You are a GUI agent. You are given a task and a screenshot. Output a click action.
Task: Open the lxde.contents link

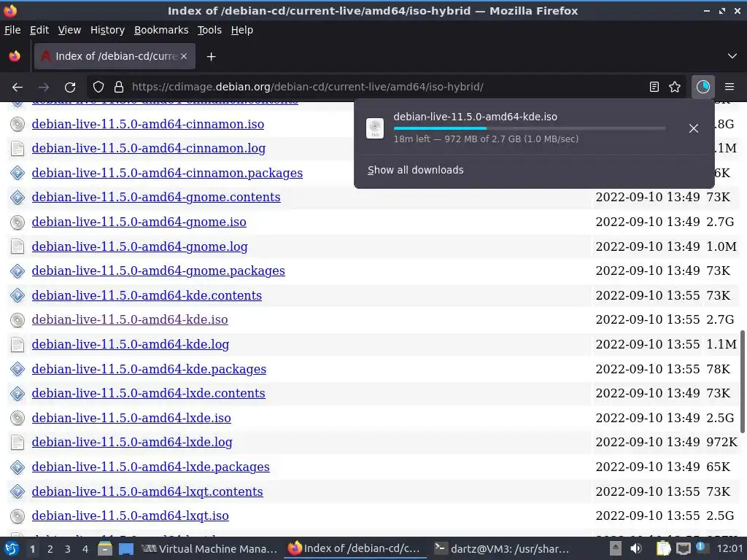tap(149, 393)
